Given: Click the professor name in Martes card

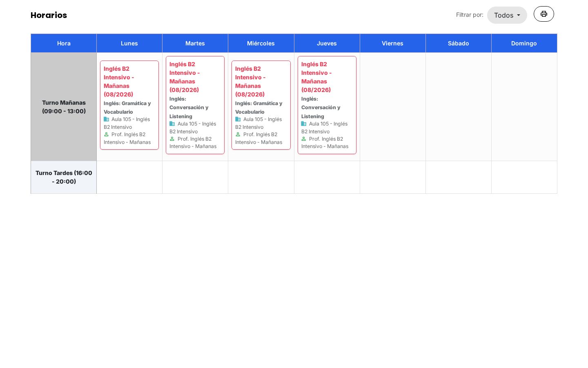Looking at the screenshot, I should coord(193,143).
